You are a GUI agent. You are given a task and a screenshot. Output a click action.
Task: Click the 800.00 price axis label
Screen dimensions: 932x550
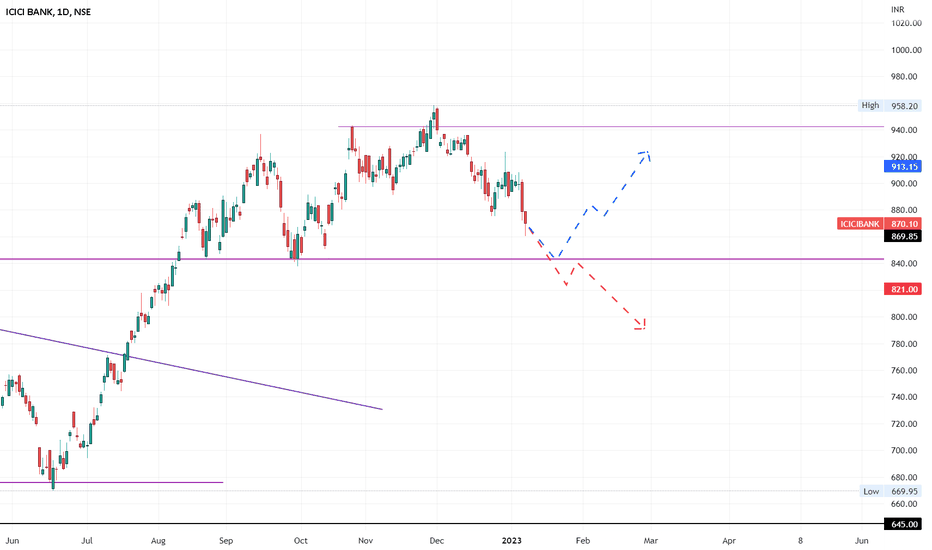[906, 317]
